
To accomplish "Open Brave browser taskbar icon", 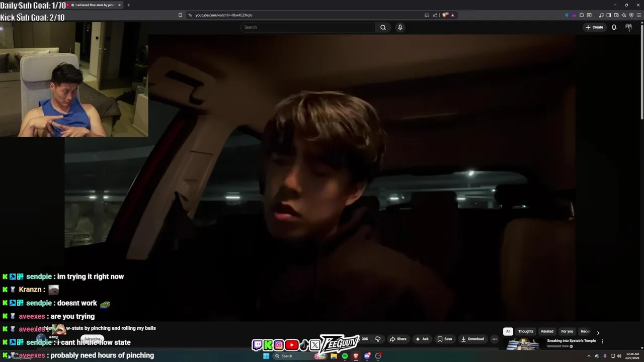I will (x=356, y=356).
